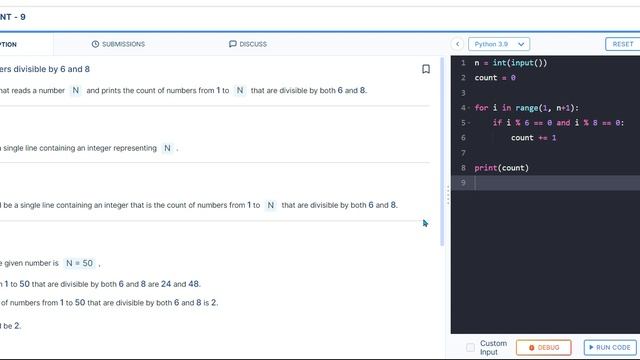Click the DEBUG button
This screenshot has width=640, height=360.
(543, 347)
